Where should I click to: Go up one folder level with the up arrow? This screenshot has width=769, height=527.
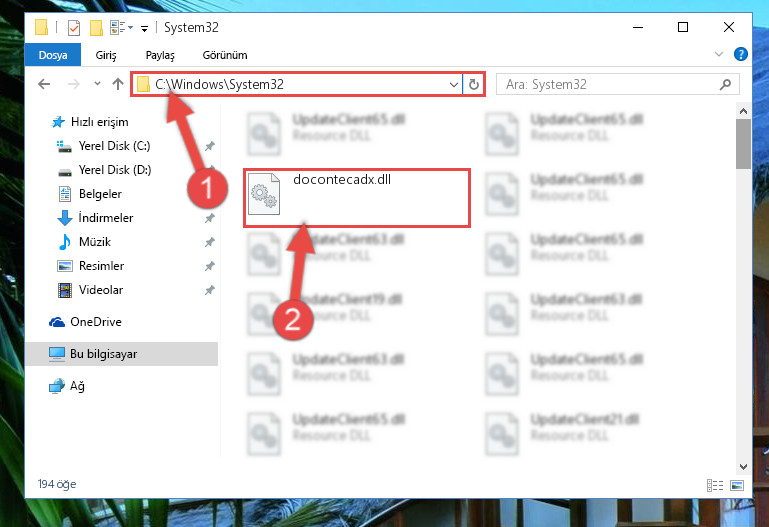118,84
